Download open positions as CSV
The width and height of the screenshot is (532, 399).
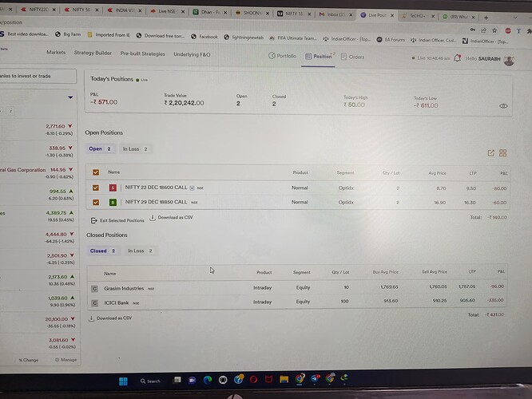pyautogui.click(x=171, y=217)
